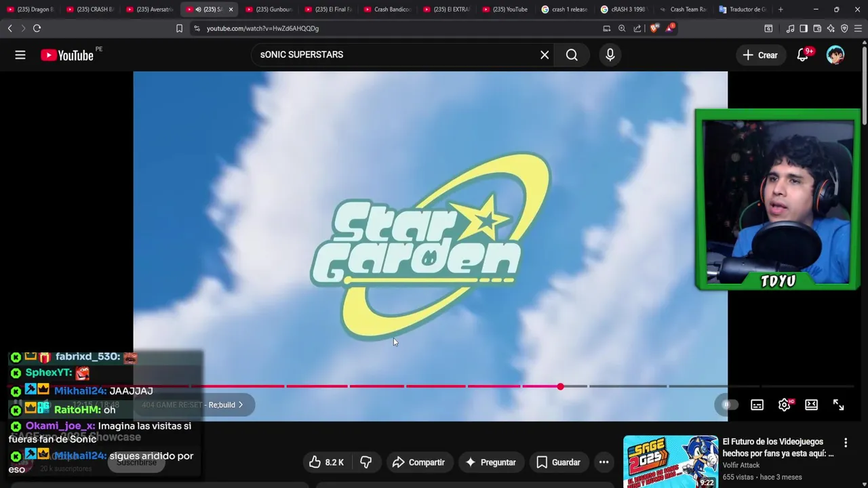Switch to the Crash Team Ra tab
Viewport: 868px width, 488px height.
pyautogui.click(x=684, y=9)
